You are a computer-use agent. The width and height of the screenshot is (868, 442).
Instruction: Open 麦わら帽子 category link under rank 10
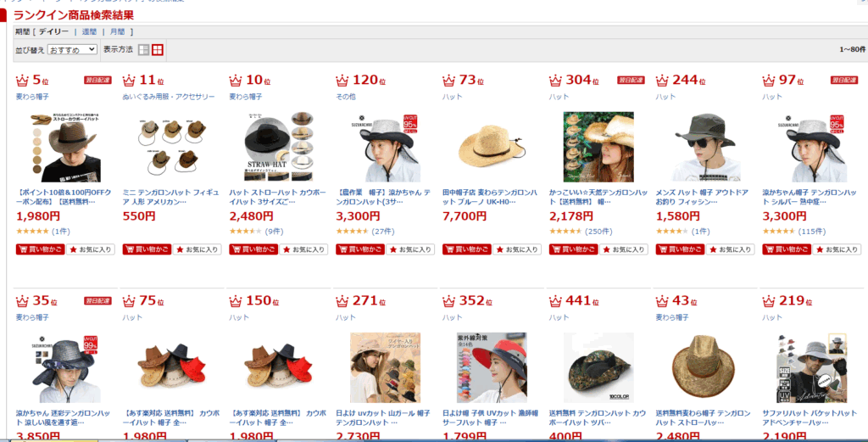pos(246,97)
